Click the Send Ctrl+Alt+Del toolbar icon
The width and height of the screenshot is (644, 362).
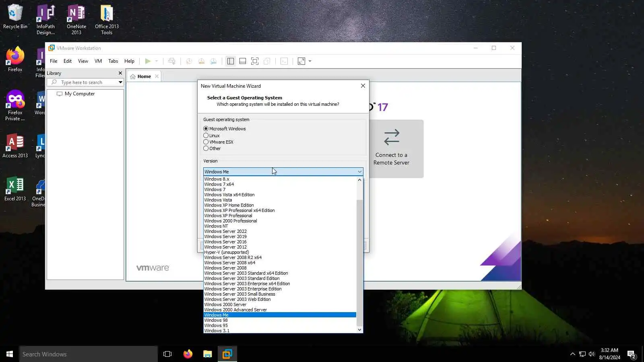click(x=172, y=61)
